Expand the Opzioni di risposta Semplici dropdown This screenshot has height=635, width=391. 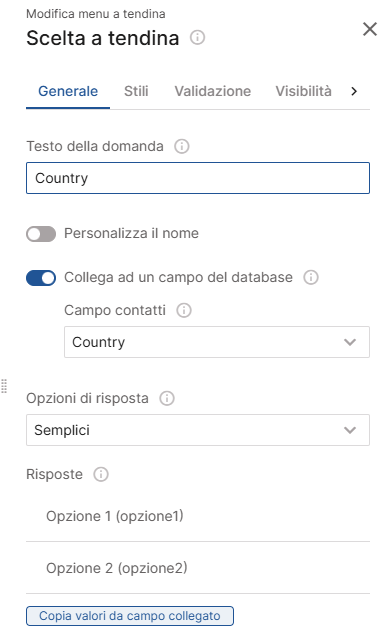tap(198, 430)
